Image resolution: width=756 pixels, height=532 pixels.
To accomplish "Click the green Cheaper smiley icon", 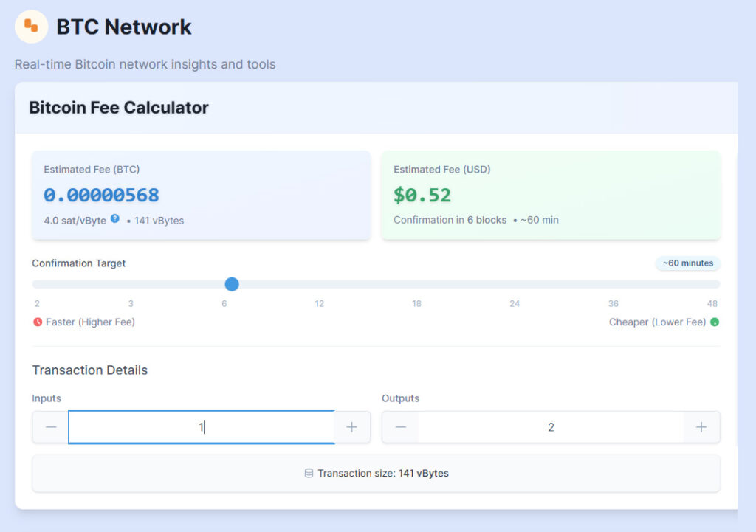I will click(x=714, y=322).
